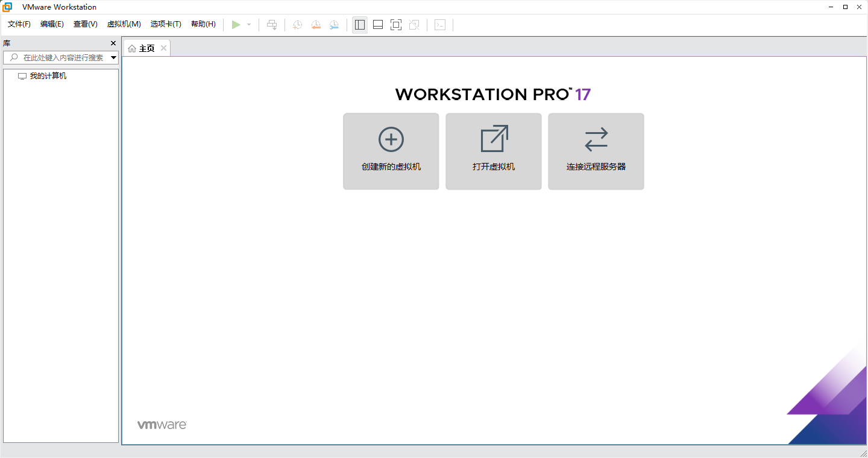Take a snapshot of the virtual machine
The width and height of the screenshot is (868, 458).
click(297, 25)
